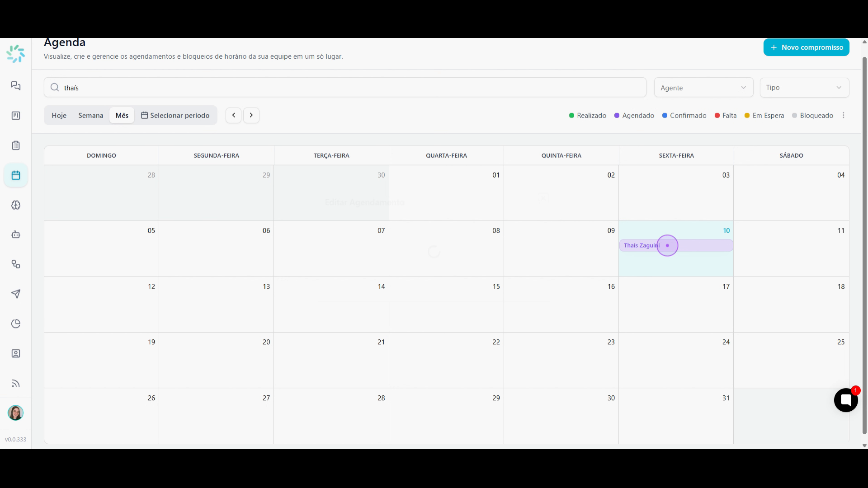Screen dimensions: 868x488
Task: Select the calendar agenda sidebar icon
Action: 16,175
